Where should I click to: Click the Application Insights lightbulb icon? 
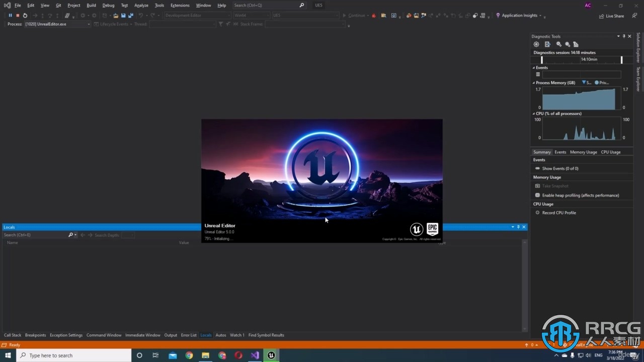pyautogui.click(x=498, y=16)
